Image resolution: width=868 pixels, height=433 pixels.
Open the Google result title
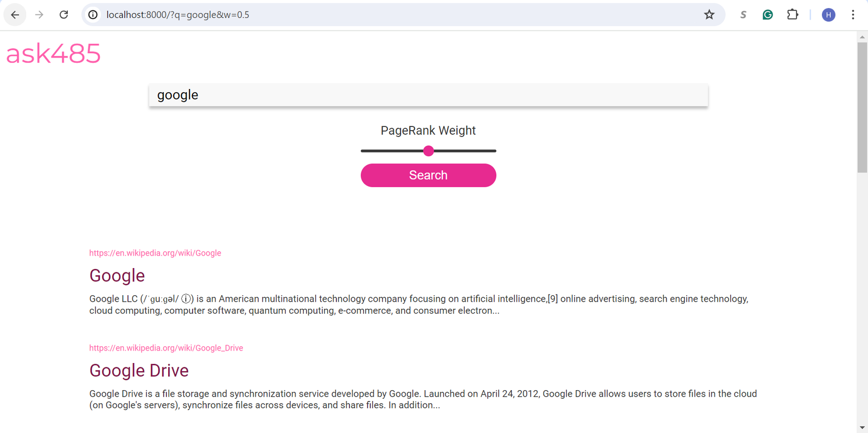(117, 276)
